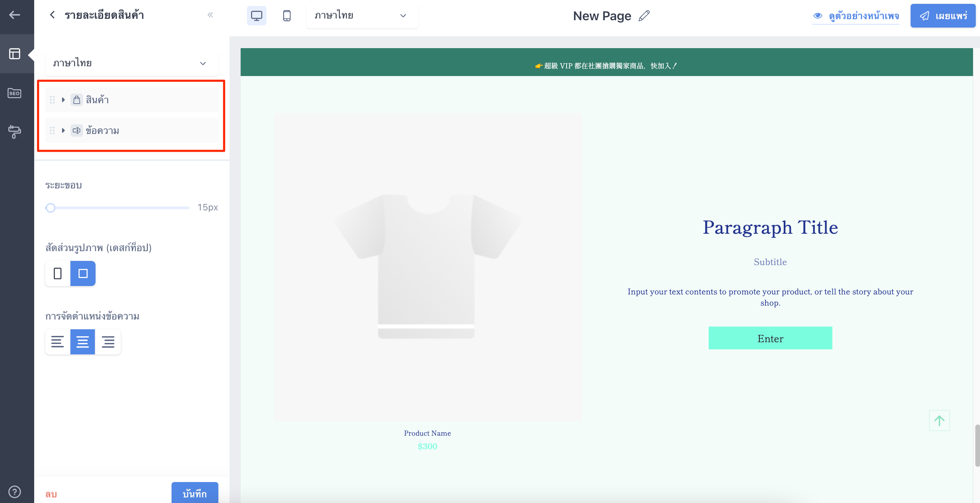Grab the drag handle of สินค้า row
The height and width of the screenshot is (503, 980).
[52, 100]
